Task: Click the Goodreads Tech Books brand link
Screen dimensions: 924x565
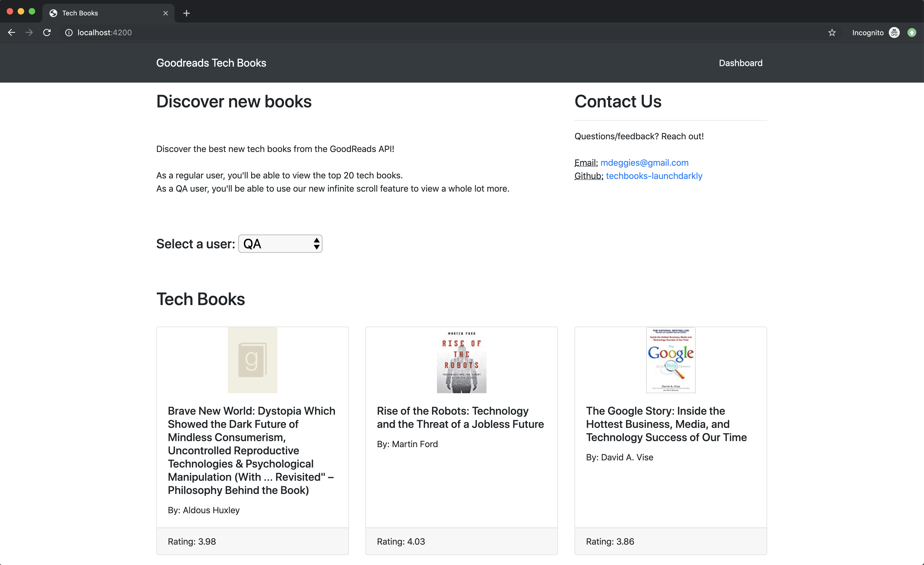Action: pyautogui.click(x=211, y=63)
